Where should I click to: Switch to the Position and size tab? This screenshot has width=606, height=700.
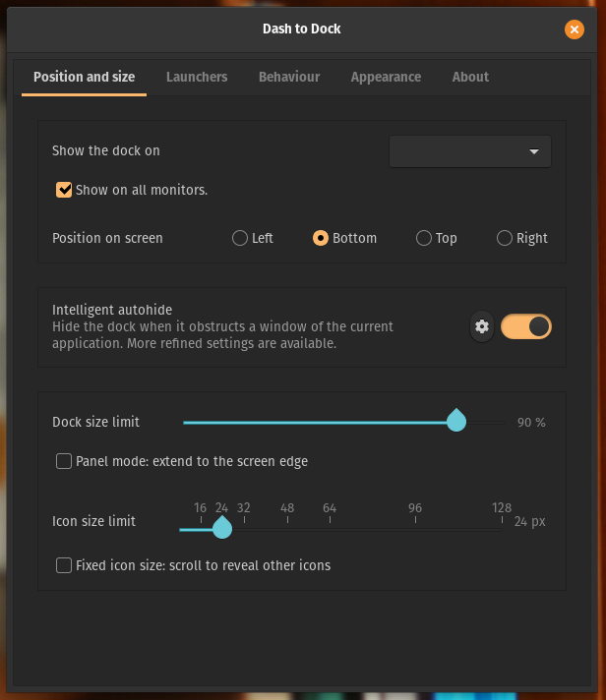point(84,77)
